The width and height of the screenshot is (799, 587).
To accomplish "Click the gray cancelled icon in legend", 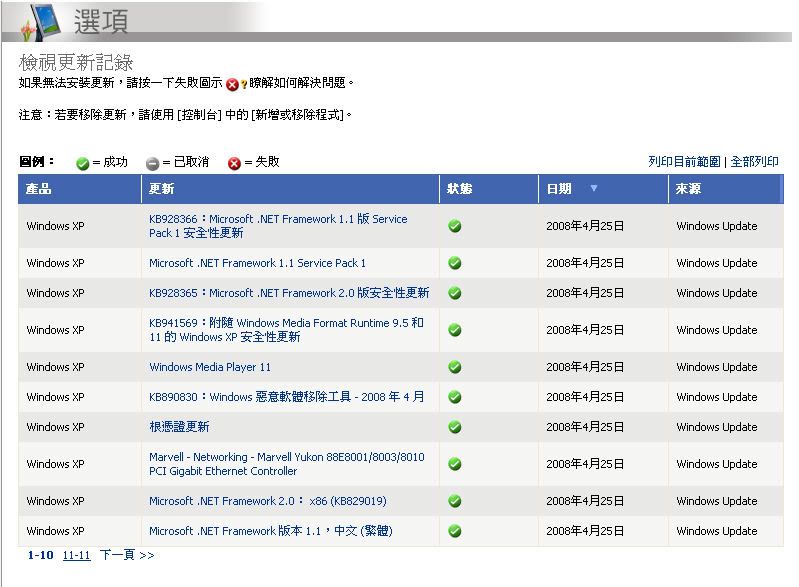I will click(152, 163).
